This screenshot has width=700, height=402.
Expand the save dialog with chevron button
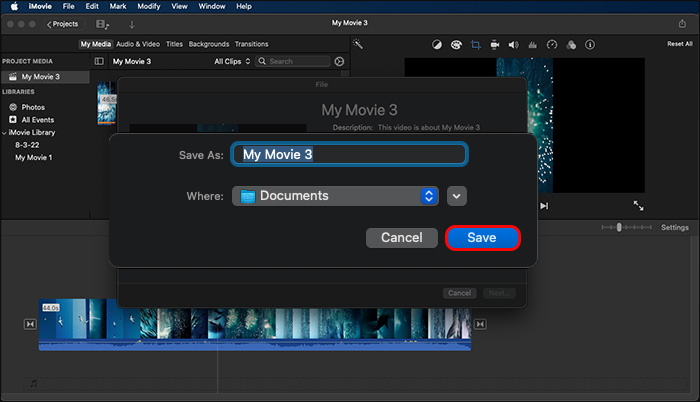(x=457, y=196)
